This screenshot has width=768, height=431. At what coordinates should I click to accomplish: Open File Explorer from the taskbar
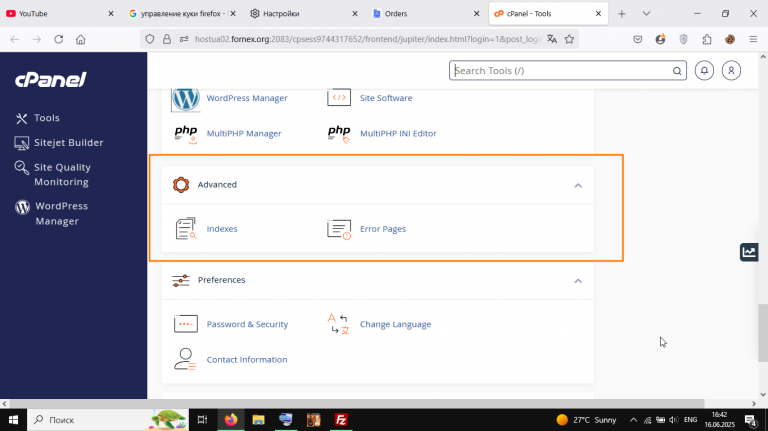(x=259, y=420)
